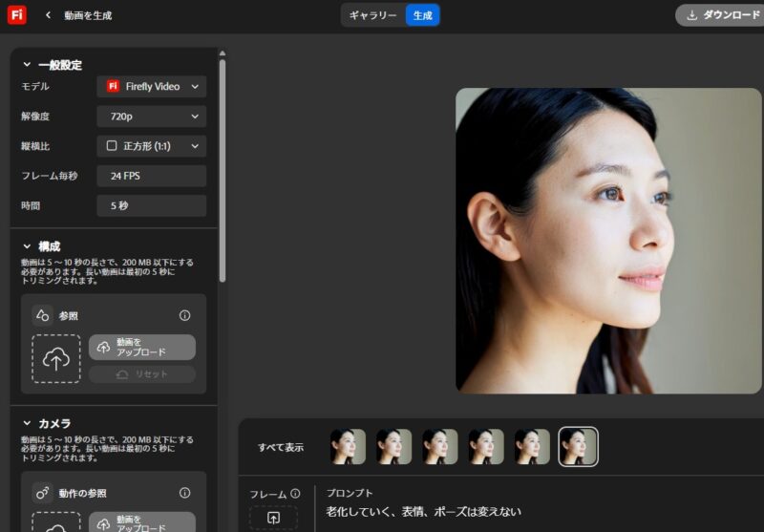Screen dimensions: 764x532
Task: Click the フレーム毎秒 24 FPS field
Action: click(x=152, y=176)
